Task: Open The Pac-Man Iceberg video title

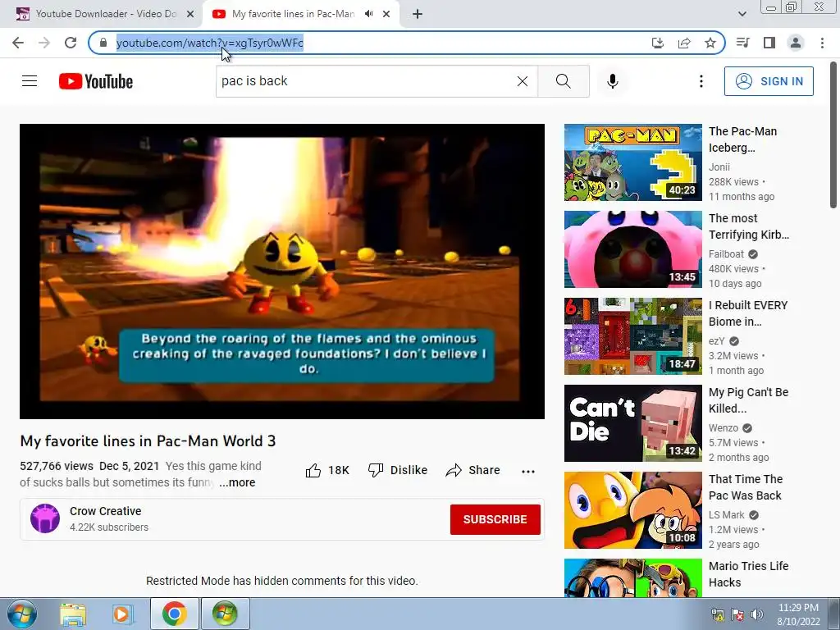Action: pyautogui.click(x=742, y=139)
